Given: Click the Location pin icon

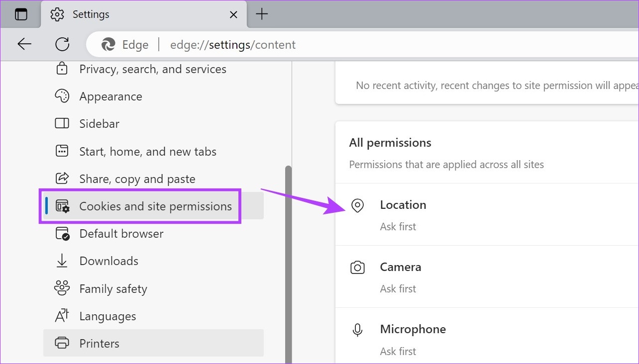Looking at the screenshot, I should (x=357, y=205).
